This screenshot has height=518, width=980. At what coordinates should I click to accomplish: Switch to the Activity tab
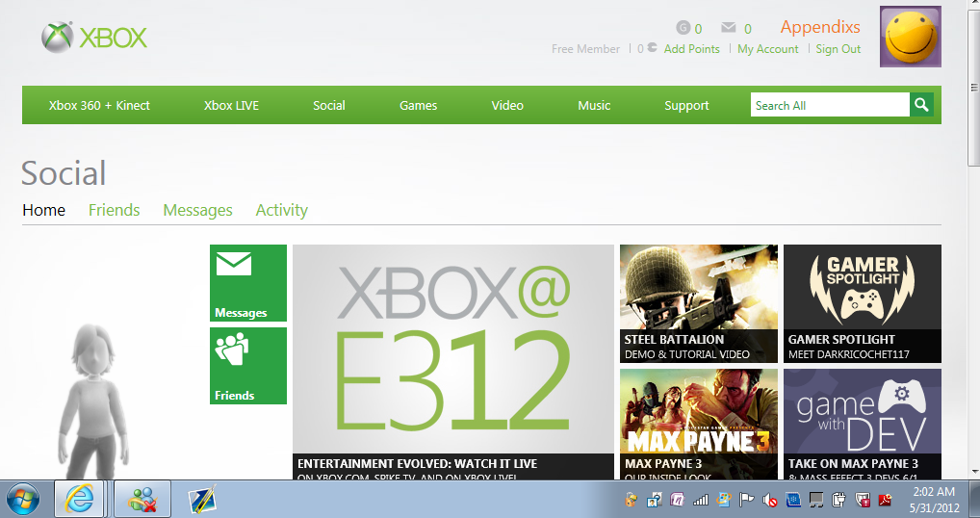(281, 210)
